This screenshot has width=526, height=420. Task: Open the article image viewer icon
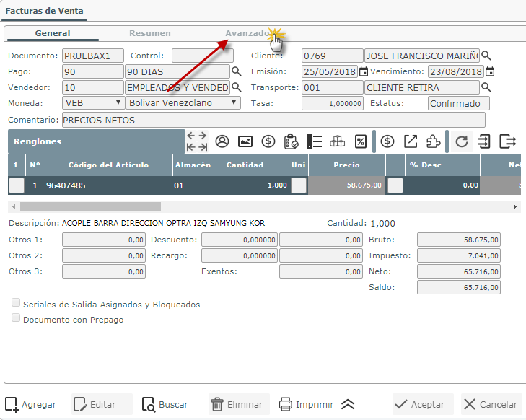[245, 141]
